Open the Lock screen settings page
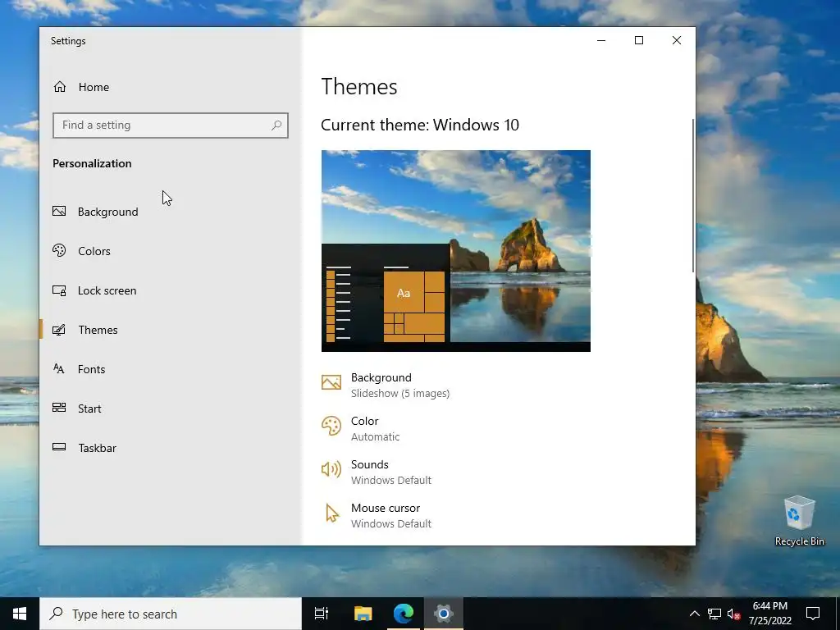The height and width of the screenshot is (630, 840). click(171, 290)
